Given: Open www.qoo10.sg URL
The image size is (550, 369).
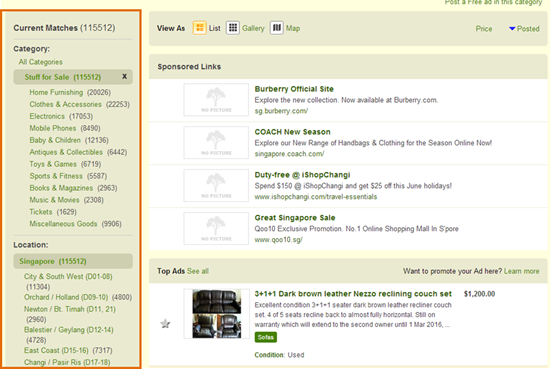Looking at the screenshot, I should [279, 240].
